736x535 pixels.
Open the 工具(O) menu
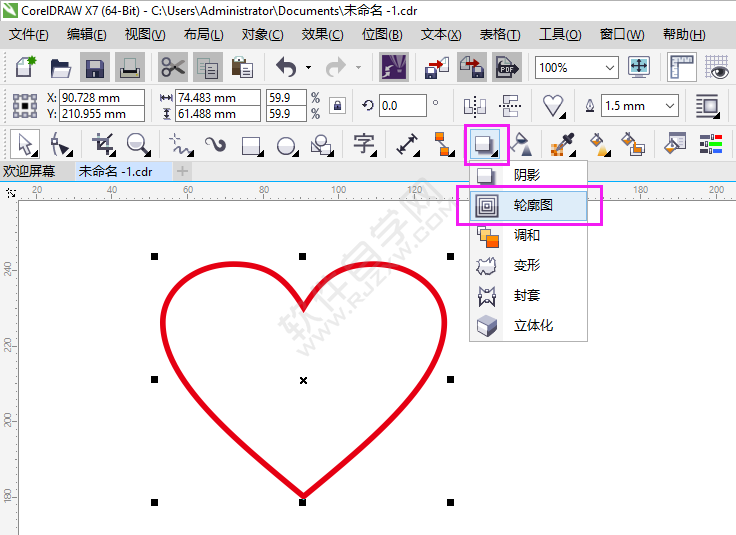click(560, 35)
